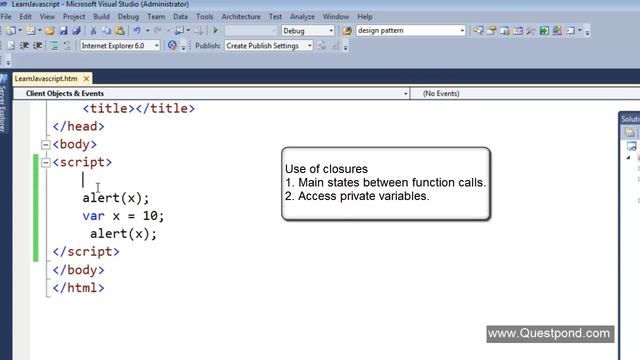Image resolution: width=640 pixels, height=360 pixels.
Task: Open the Architecture menu
Action: point(241,17)
